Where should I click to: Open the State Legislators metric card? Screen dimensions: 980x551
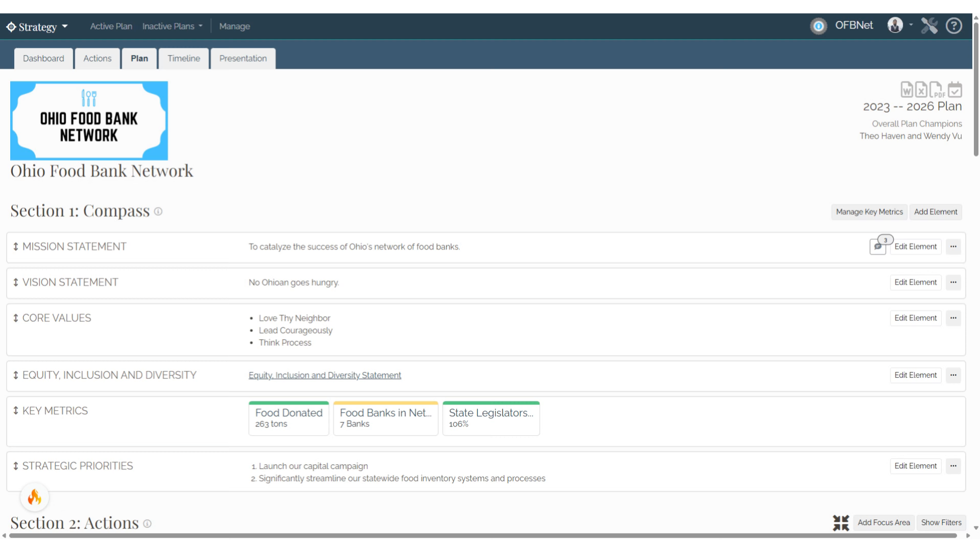491,418
